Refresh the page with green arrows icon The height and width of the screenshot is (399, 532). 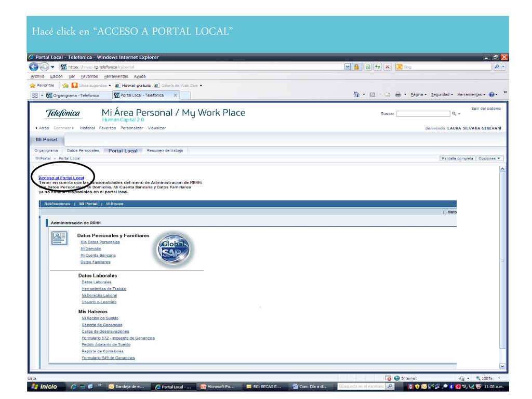[x=378, y=67]
